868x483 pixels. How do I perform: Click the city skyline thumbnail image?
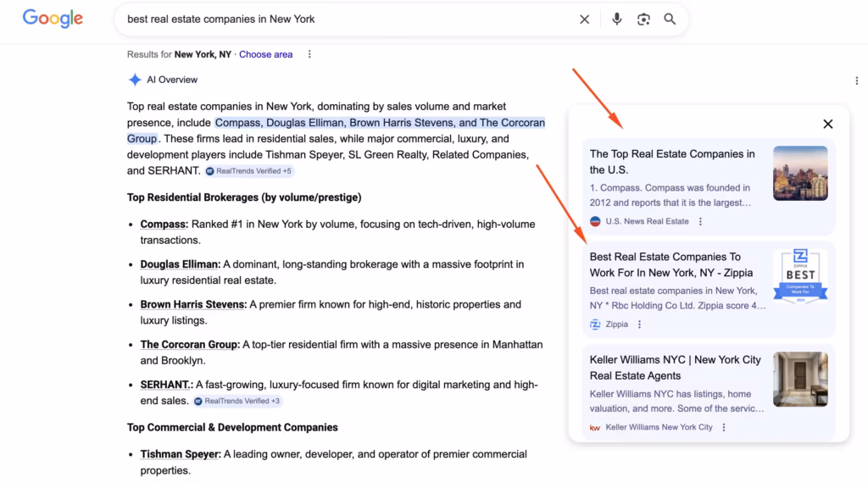pos(800,173)
